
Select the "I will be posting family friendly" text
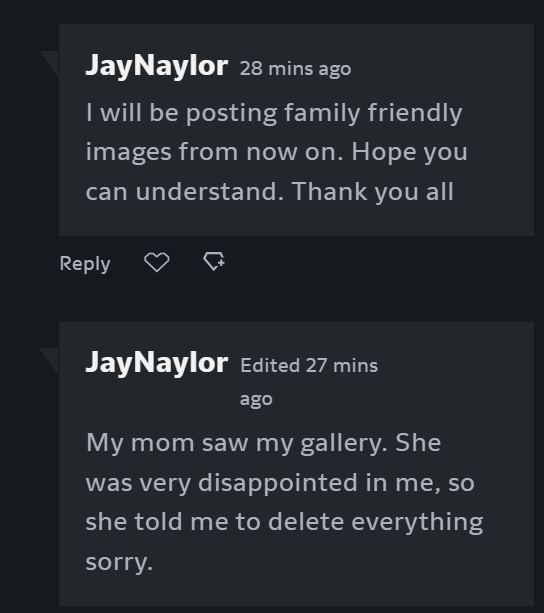pyautogui.click(x=274, y=113)
